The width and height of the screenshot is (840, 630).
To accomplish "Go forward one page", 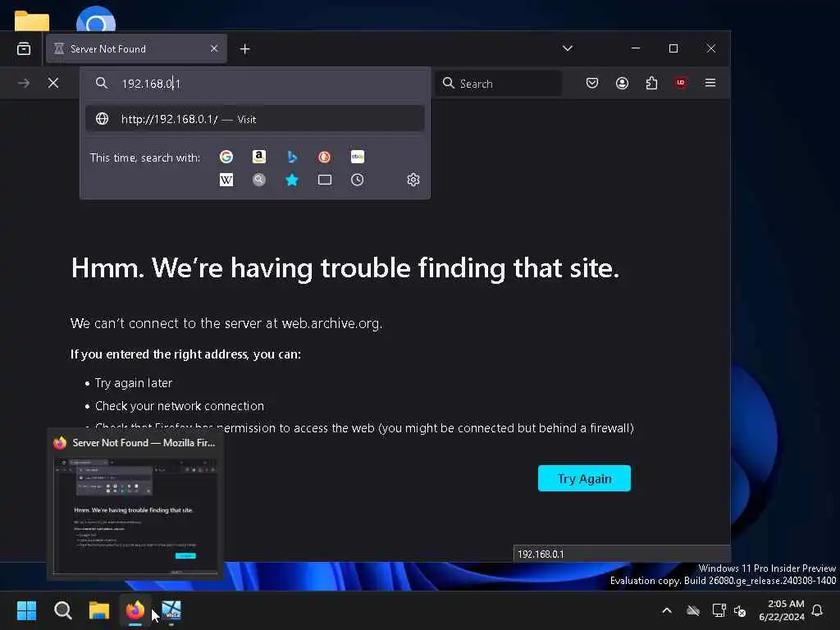I will tap(24, 83).
